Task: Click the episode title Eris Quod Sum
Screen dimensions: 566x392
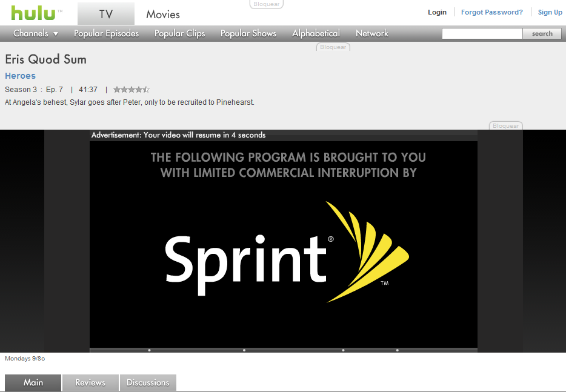Action: (x=46, y=59)
